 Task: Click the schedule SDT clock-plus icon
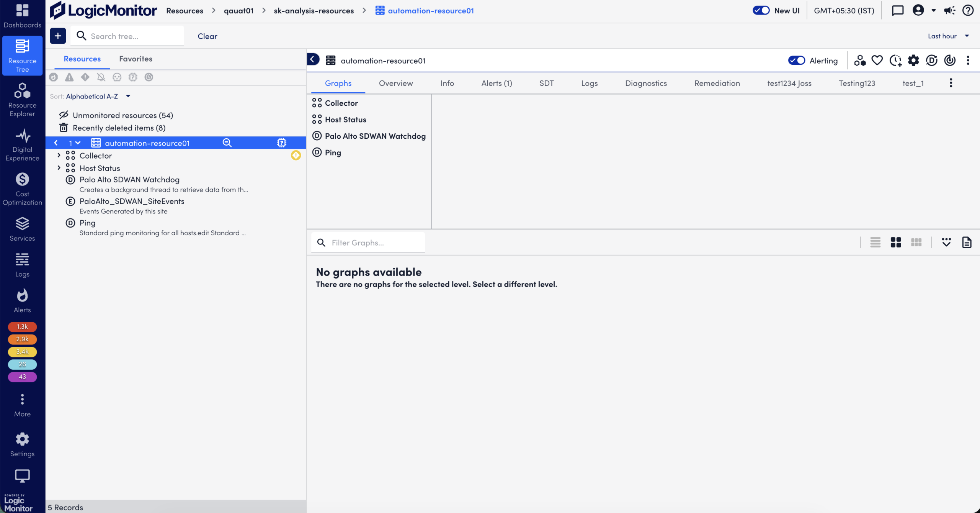tap(895, 61)
